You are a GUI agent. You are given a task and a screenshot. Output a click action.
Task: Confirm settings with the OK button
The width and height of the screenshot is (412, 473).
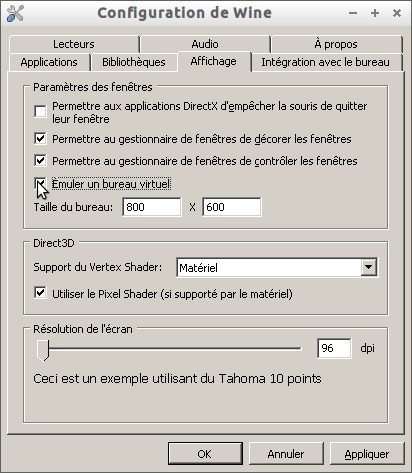point(205,454)
